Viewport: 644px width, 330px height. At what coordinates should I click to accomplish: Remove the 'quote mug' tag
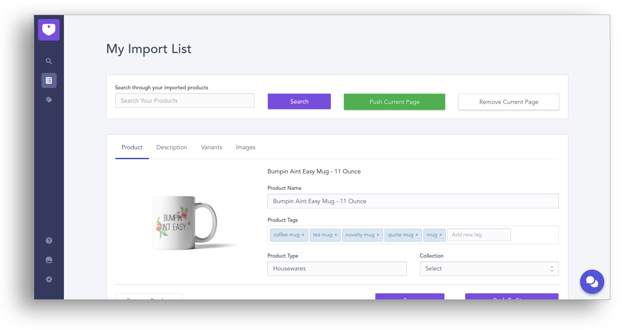[x=417, y=235]
